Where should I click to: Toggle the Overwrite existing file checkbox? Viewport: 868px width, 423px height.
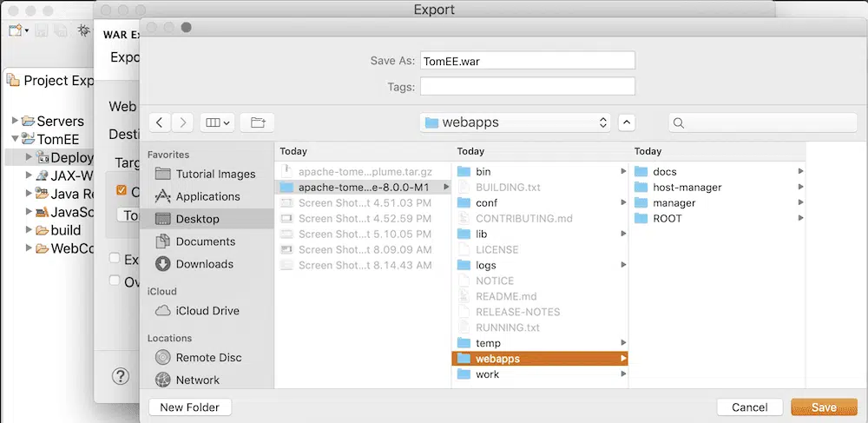[x=115, y=281]
